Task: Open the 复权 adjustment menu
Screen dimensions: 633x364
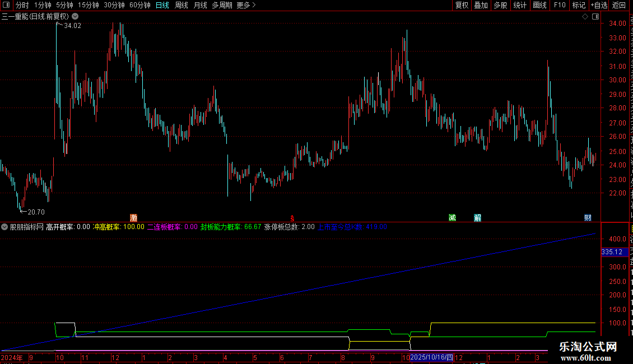Action: [x=462, y=5]
